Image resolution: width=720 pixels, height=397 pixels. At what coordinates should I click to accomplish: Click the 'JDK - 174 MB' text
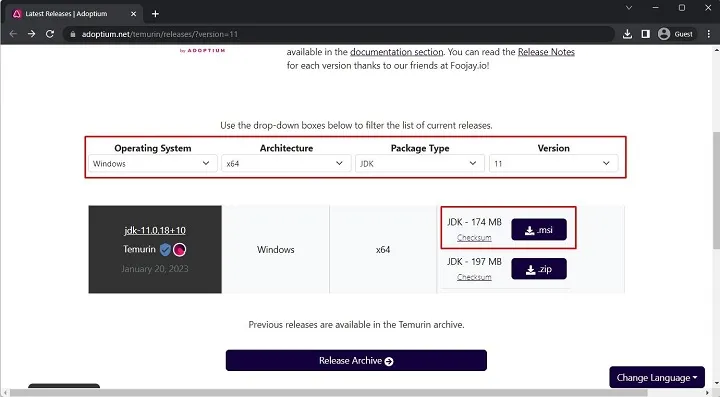(474, 222)
